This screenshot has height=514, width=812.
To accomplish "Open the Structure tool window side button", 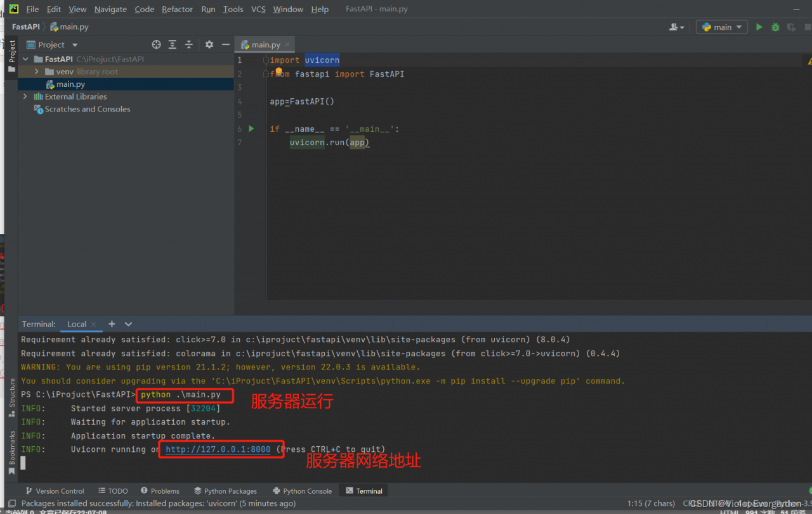I will (11, 397).
